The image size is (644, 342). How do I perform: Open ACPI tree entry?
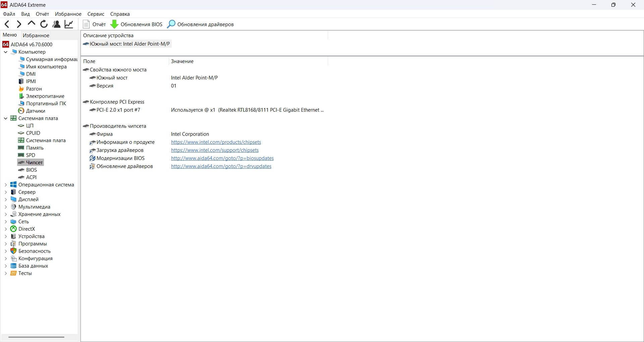[x=28, y=177]
